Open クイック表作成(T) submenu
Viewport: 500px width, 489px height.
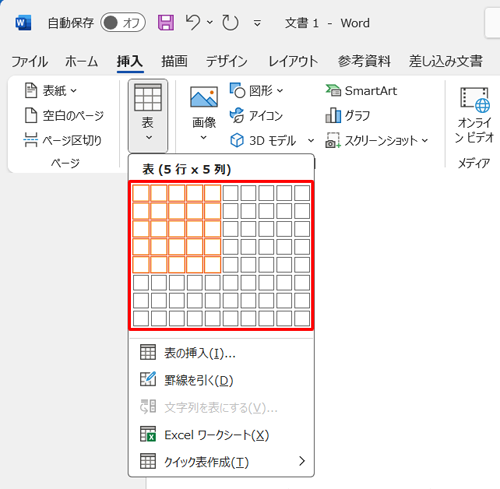tap(221, 462)
